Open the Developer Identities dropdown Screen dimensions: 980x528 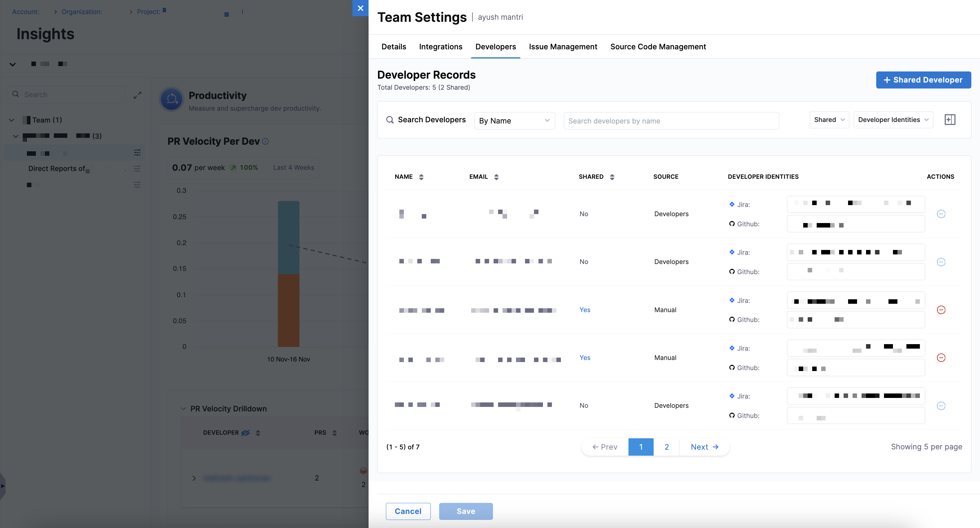point(893,120)
